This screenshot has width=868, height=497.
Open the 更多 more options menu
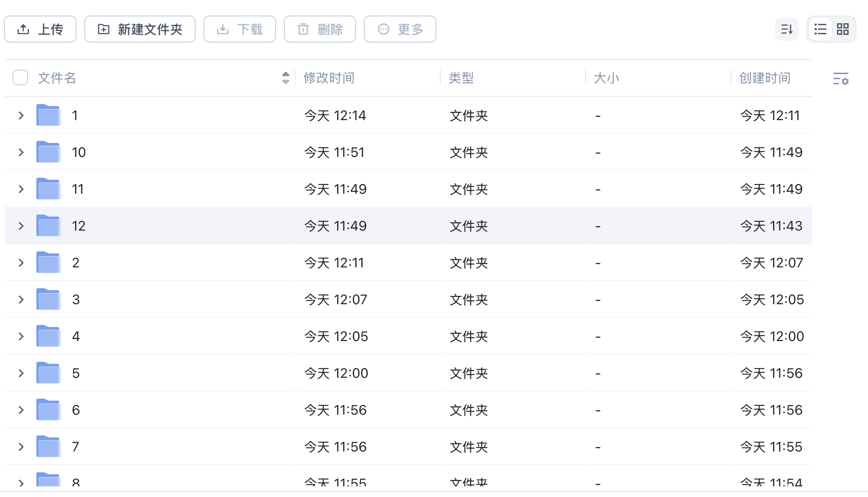(x=400, y=30)
